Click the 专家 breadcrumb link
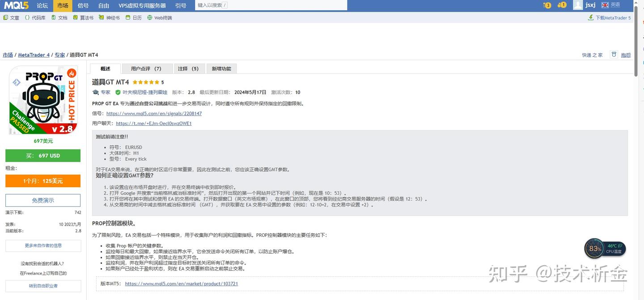 [60, 55]
